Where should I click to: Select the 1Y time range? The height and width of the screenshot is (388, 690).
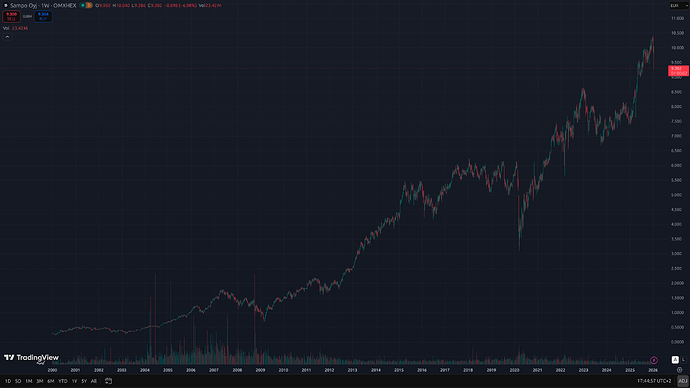click(74, 381)
